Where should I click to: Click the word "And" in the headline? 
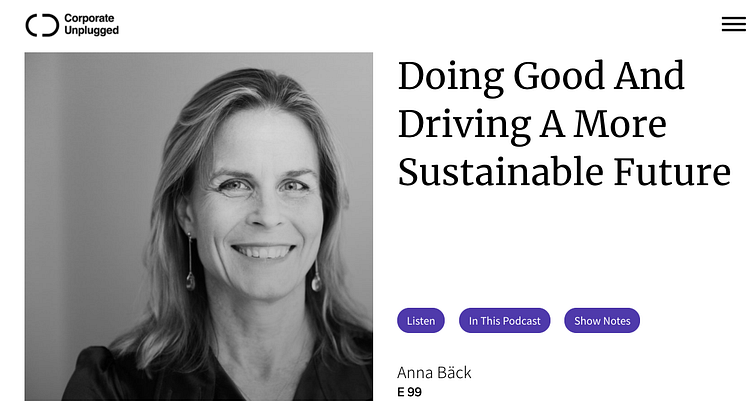[649, 78]
